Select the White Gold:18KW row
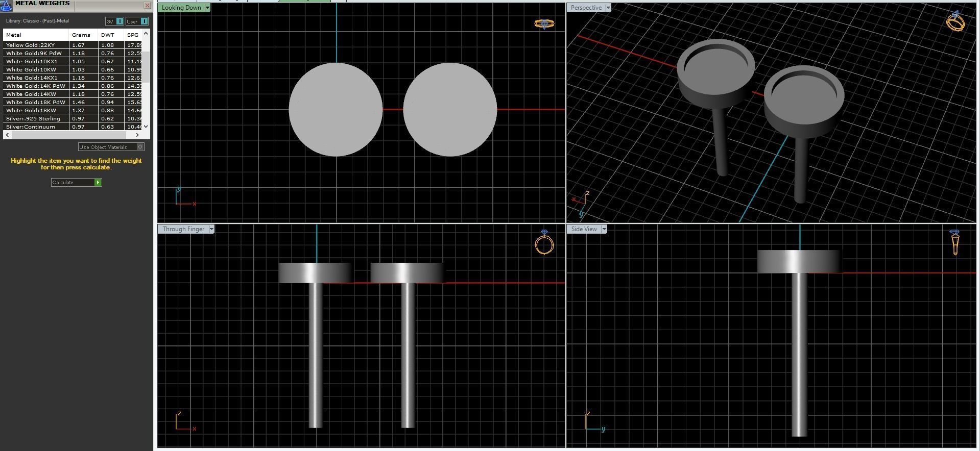This screenshot has height=451, width=980. (73, 110)
